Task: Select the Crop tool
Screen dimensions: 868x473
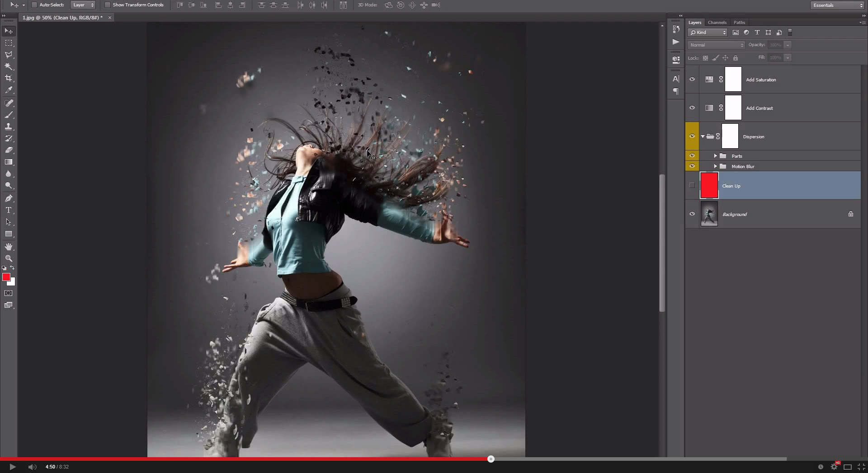Action: [9, 78]
